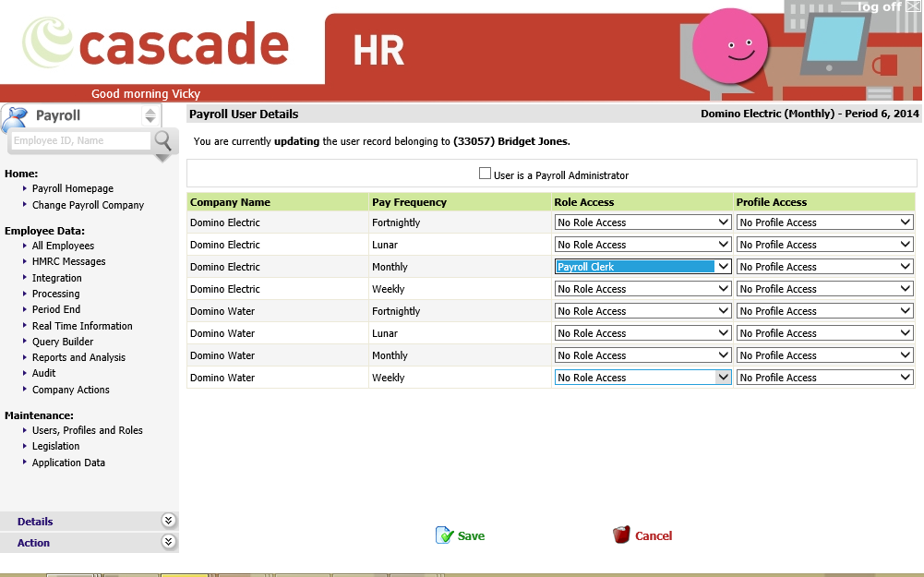This screenshot has width=924, height=577.
Task: Click the Payroll module stepper arrows
Action: pyautogui.click(x=150, y=115)
